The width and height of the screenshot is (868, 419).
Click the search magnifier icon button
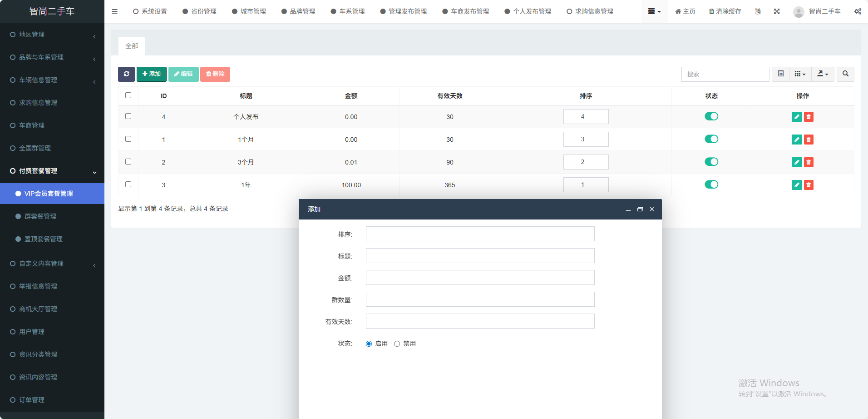coord(845,74)
